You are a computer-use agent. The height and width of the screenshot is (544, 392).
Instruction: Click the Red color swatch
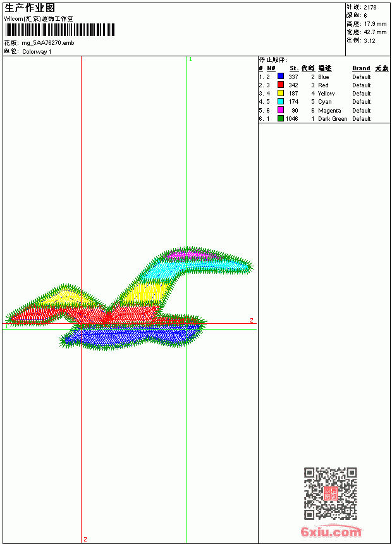click(x=281, y=85)
